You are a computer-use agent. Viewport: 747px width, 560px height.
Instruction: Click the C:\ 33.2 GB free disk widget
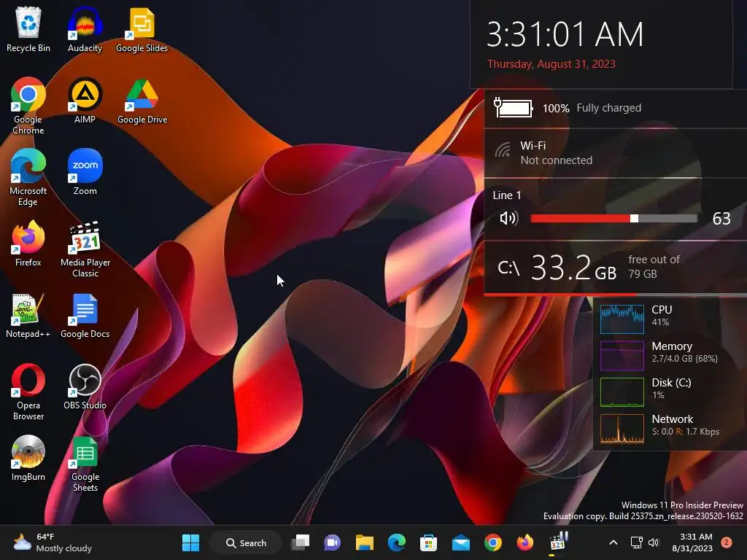click(x=616, y=267)
